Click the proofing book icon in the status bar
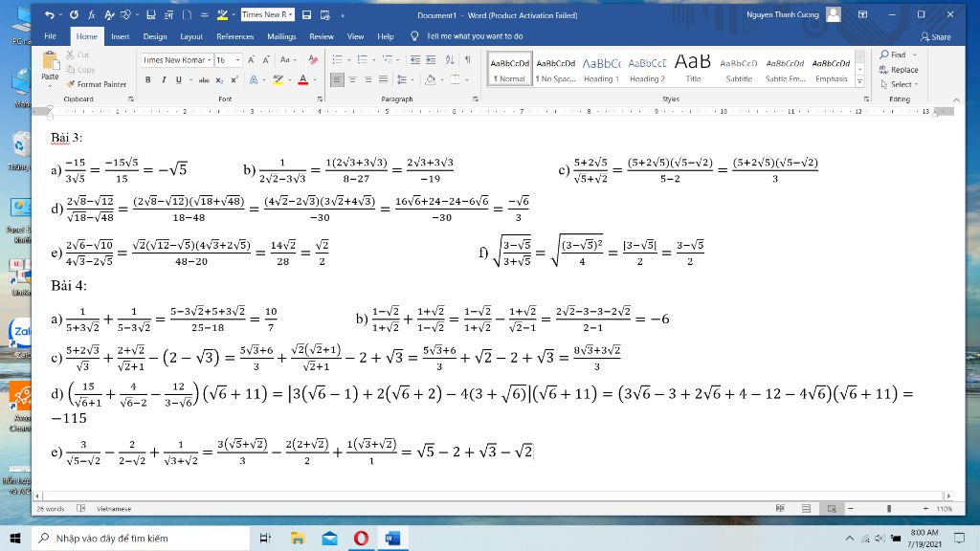 (81, 509)
